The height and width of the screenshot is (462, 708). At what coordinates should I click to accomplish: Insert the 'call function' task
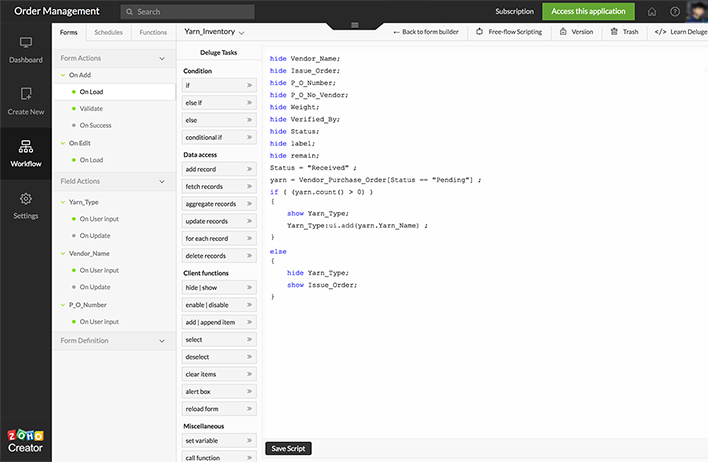pyautogui.click(x=219, y=457)
